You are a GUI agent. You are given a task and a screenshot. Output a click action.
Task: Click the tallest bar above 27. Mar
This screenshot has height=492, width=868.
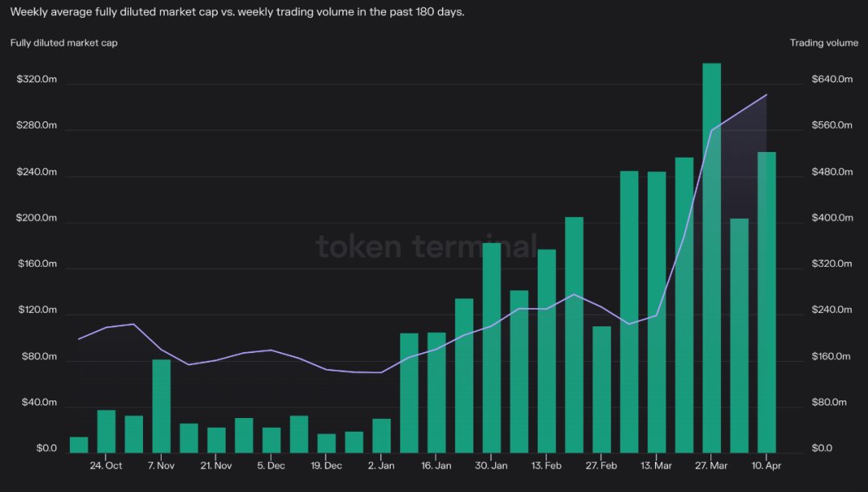[x=711, y=257]
